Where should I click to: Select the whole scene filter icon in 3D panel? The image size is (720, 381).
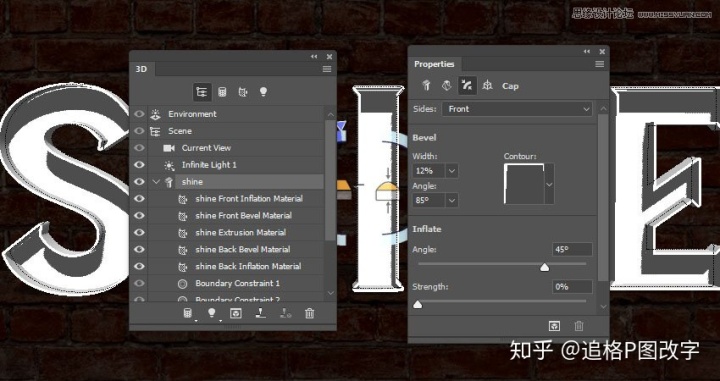202,92
